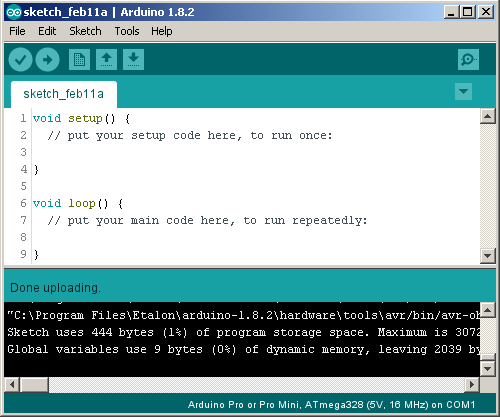Click the console horizontal scroll left arrow
The image size is (500, 417).
click(12, 385)
